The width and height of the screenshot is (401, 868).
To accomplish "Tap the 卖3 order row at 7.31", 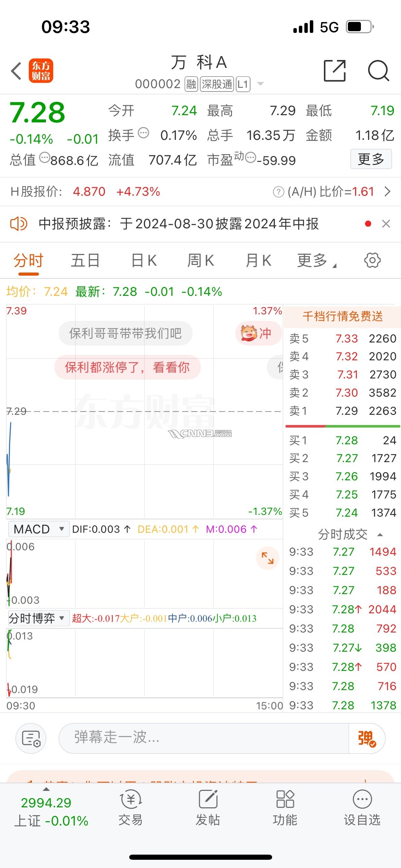I will click(342, 375).
